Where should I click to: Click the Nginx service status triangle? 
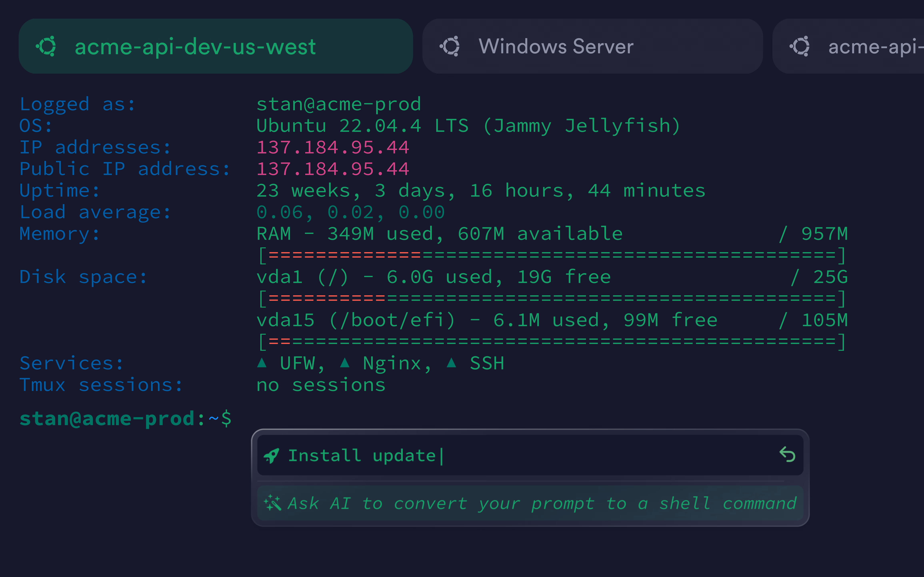[345, 362]
